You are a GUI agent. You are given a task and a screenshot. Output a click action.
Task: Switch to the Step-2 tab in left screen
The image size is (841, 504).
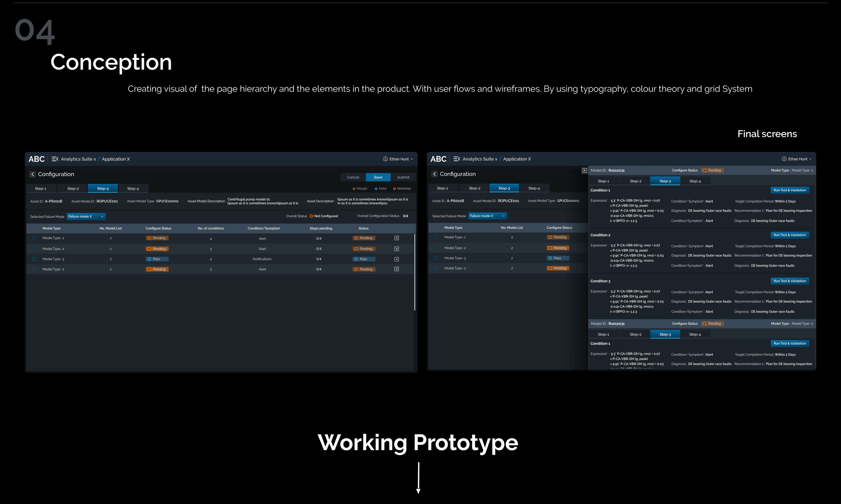point(73,189)
